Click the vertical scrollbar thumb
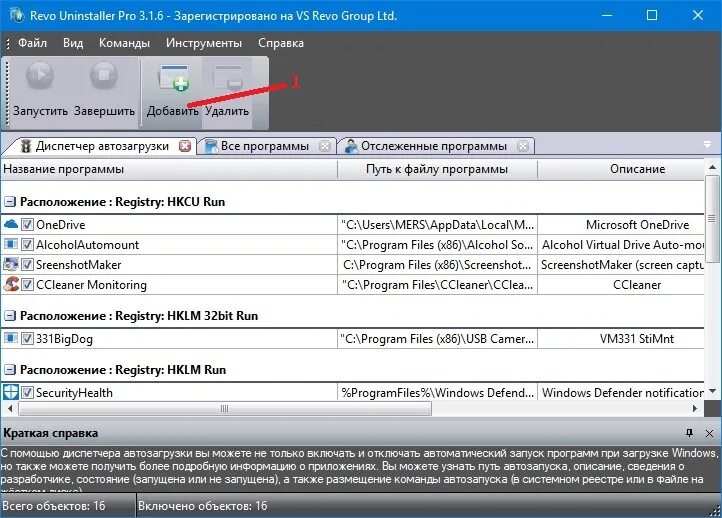The width and height of the screenshot is (722, 518). point(712,219)
